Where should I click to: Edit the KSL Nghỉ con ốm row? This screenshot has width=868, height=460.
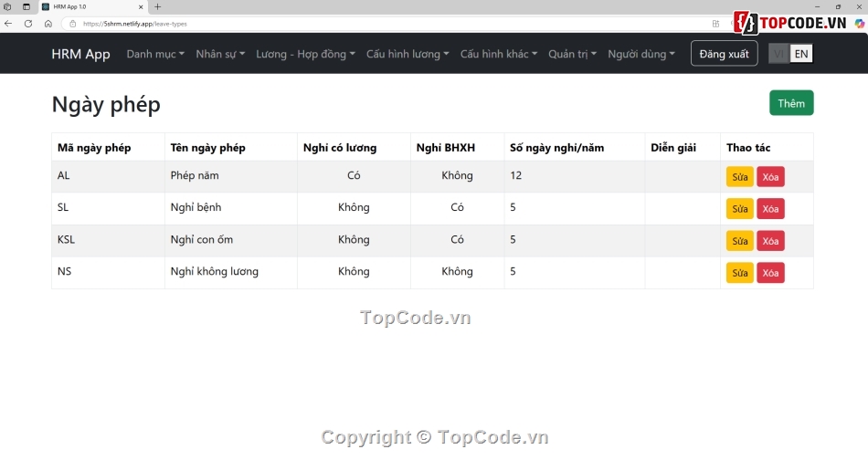[740, 241]
